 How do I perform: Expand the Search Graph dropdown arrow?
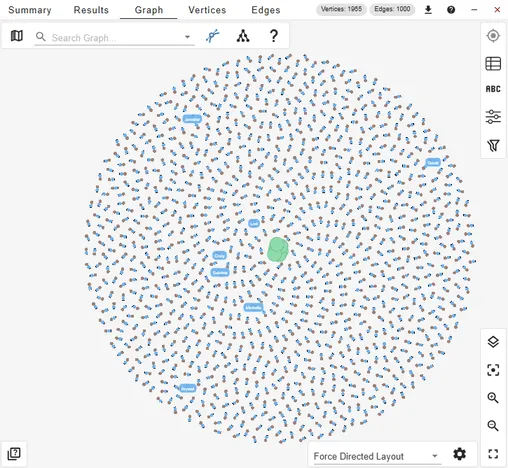(188, 37)
